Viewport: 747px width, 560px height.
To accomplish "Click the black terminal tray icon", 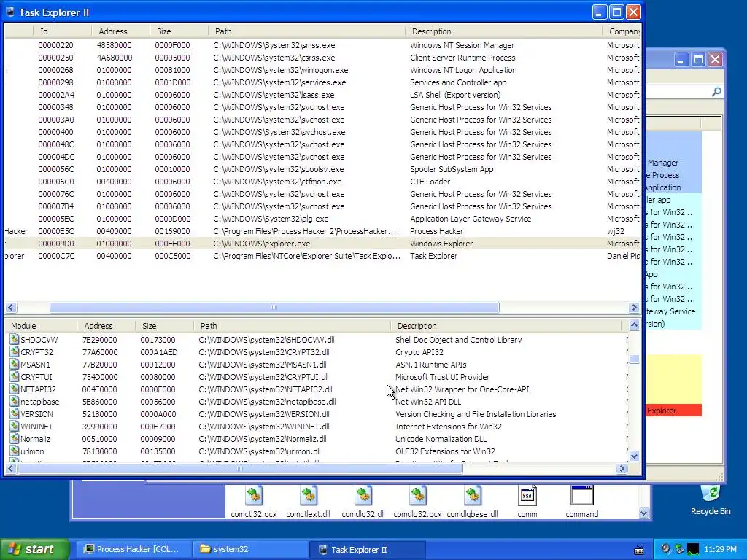I will pos(693,550).
